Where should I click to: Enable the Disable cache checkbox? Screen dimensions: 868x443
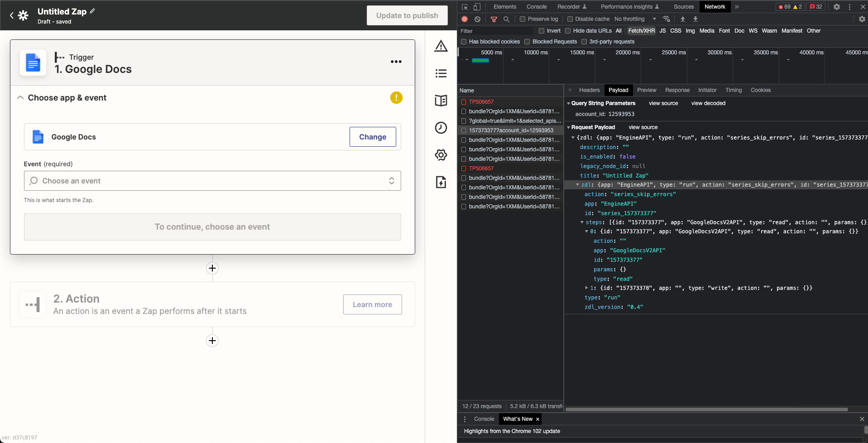570,19
